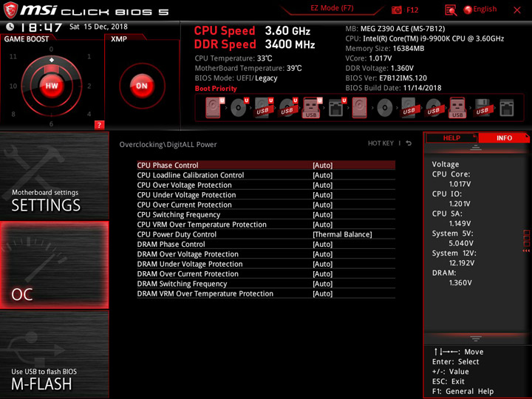Click the Boot Priority label

click(x=216, y=89)
